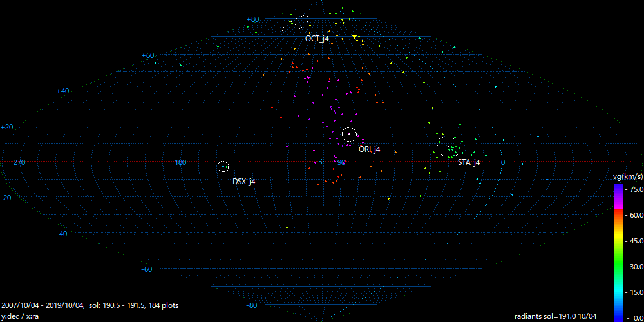Click the OCT_j4 shower label

[317, 39]
